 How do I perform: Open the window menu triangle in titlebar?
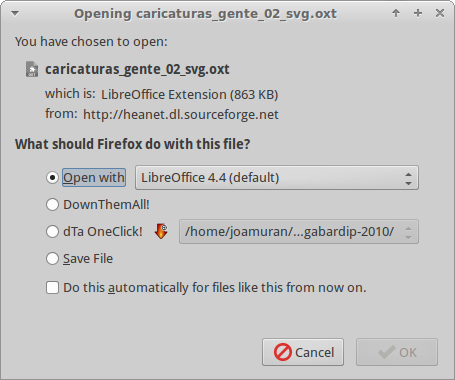pyautogui.click(x=15, y=14)
